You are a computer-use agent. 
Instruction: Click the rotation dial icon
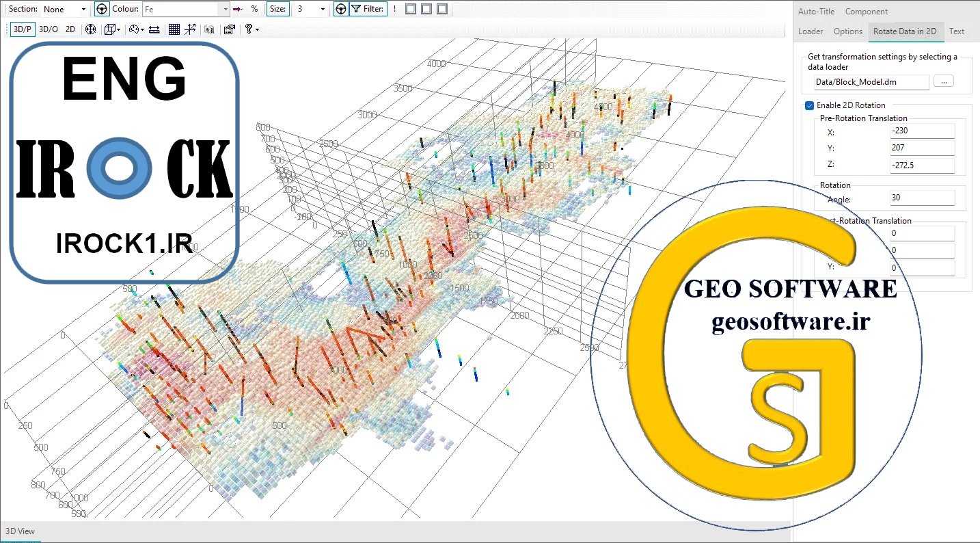134,29
